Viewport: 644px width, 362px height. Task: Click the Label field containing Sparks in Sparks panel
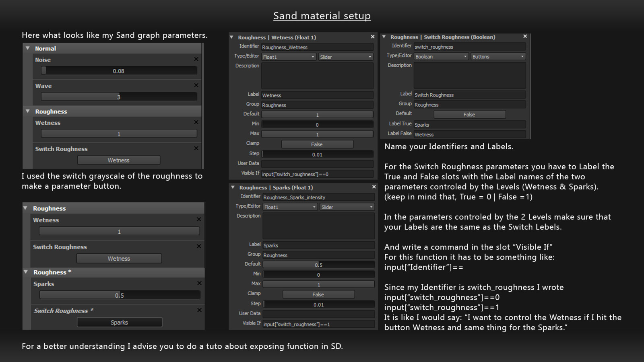coord(319,245)
